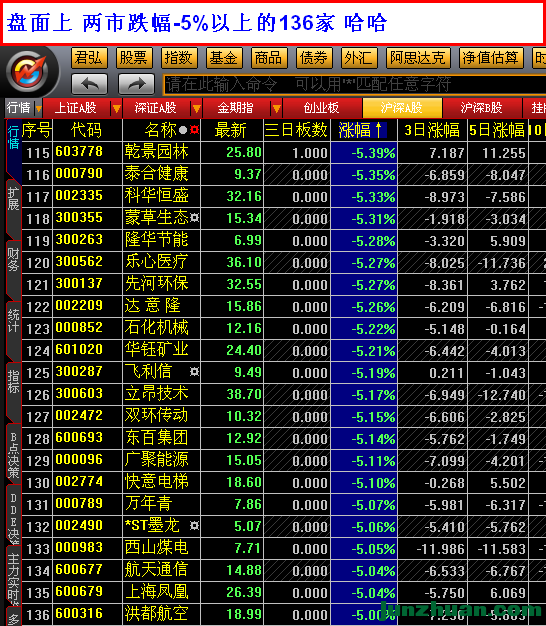The width and height of the screenshot is (546, 626).
Task: Sort by the 3日涨幅 column header
Action: pyautogui.click(x=432, y=130)
